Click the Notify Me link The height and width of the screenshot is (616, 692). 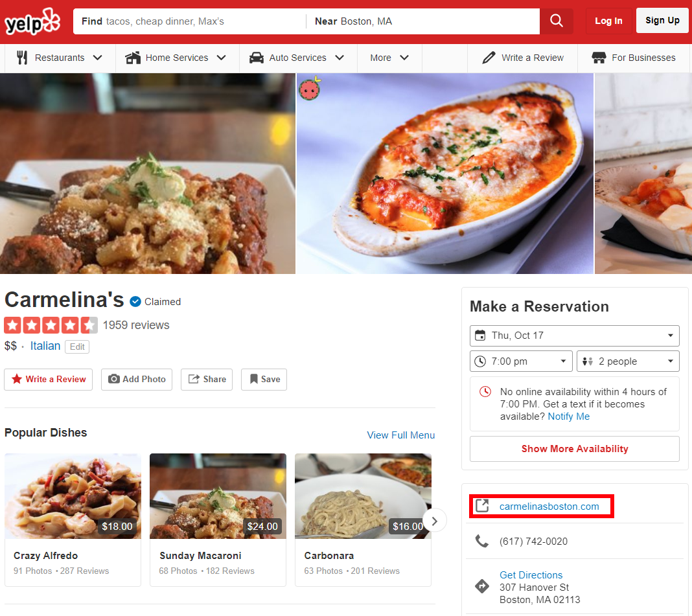[x=568, y=416]
